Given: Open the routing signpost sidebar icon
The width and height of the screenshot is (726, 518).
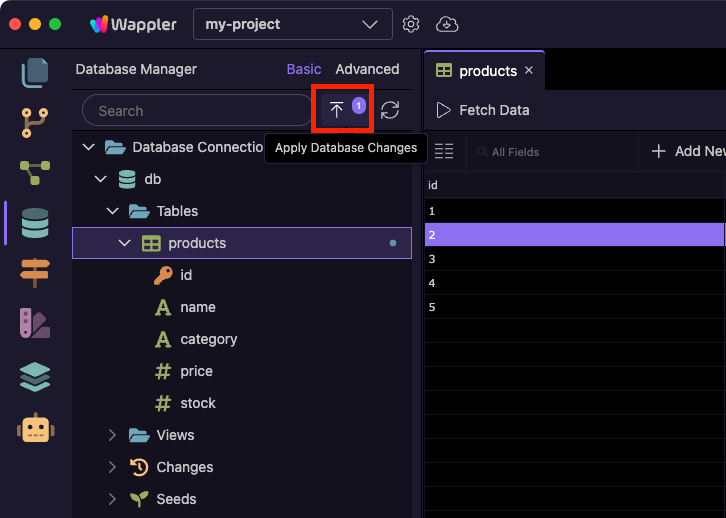Looking at the screenshot, I should [35, 272].
